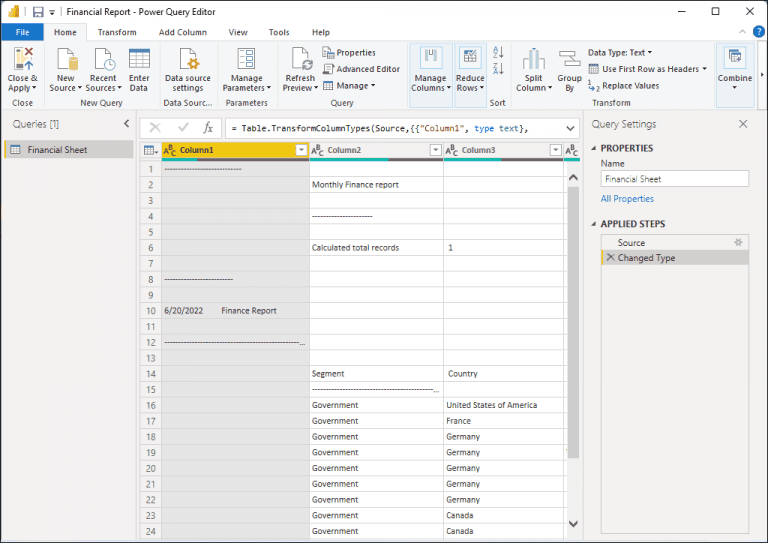Open the Column3 filter dropdown
This screenshot has height=543, width=768.
click(x=555, y=150)
